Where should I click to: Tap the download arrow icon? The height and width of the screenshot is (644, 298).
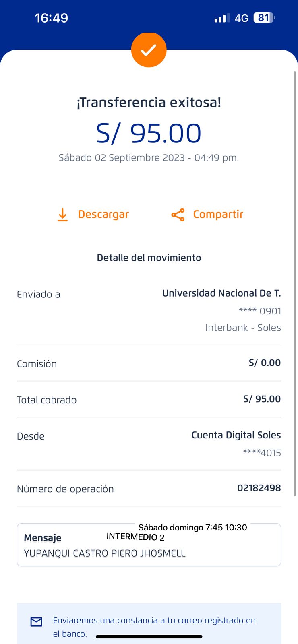62,215
